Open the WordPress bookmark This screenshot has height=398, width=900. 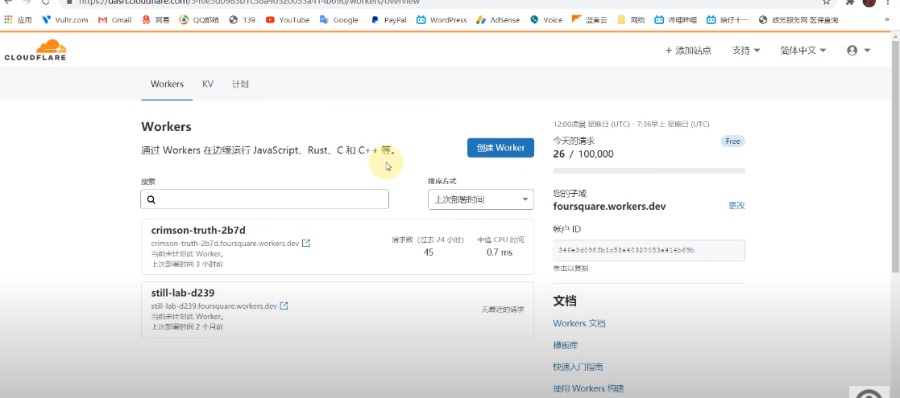[x=441, y=20]
